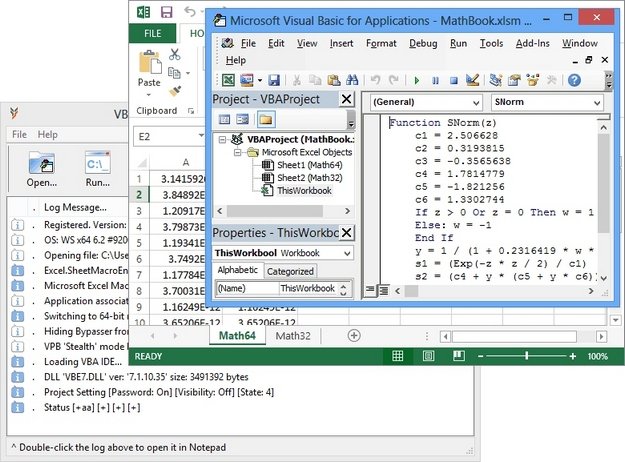Open VBA Help question mark icon
625x462 pixels.
click(x=574, y=80)
